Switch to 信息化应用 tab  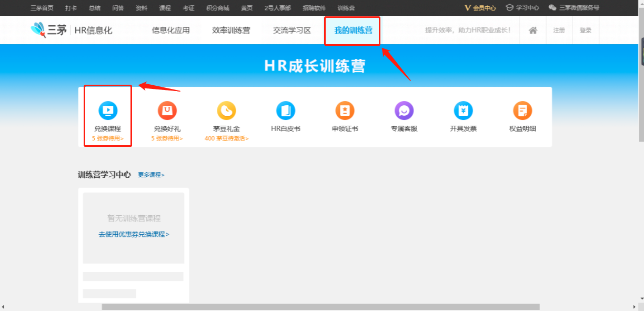pos(170,31)
